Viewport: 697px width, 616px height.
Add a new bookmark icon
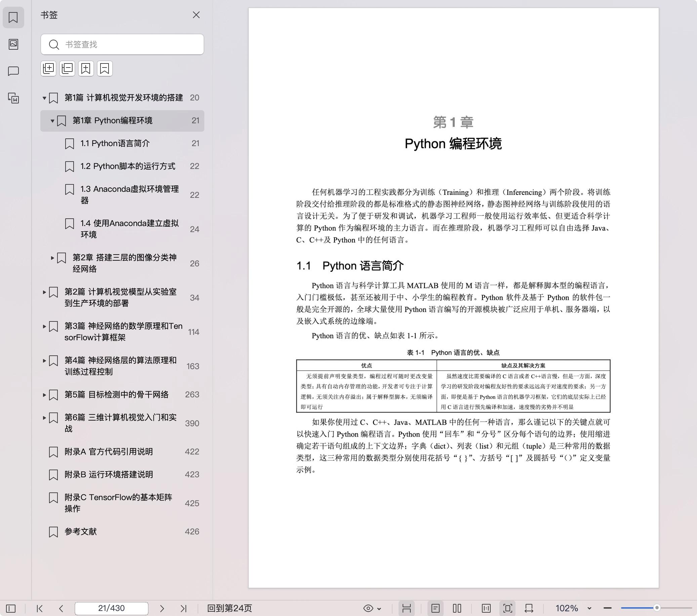tap(86, 69)
